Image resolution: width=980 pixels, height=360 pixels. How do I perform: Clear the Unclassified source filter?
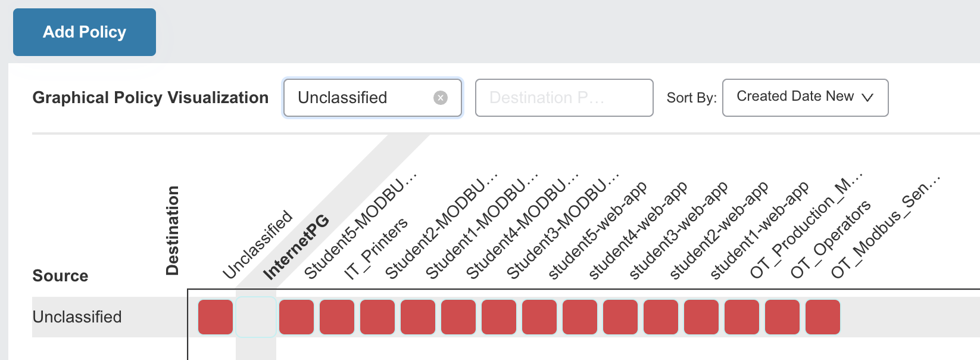[441, 98]
